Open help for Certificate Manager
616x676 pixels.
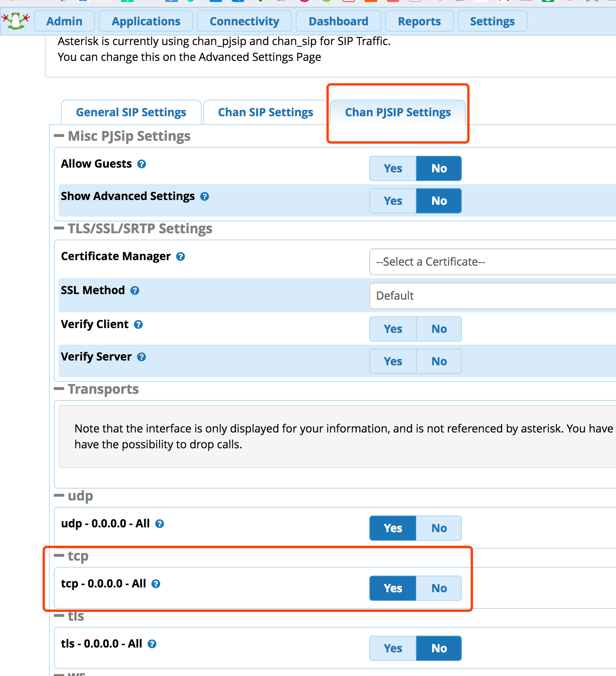181,257
